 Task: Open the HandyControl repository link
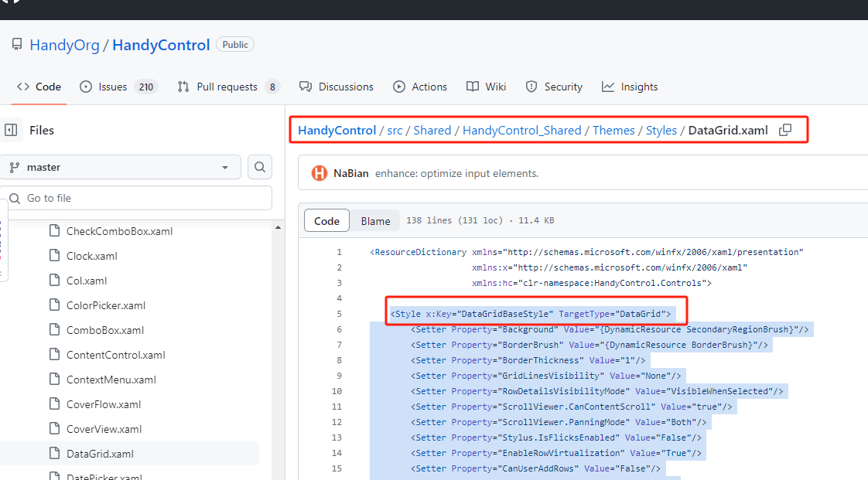161,45
